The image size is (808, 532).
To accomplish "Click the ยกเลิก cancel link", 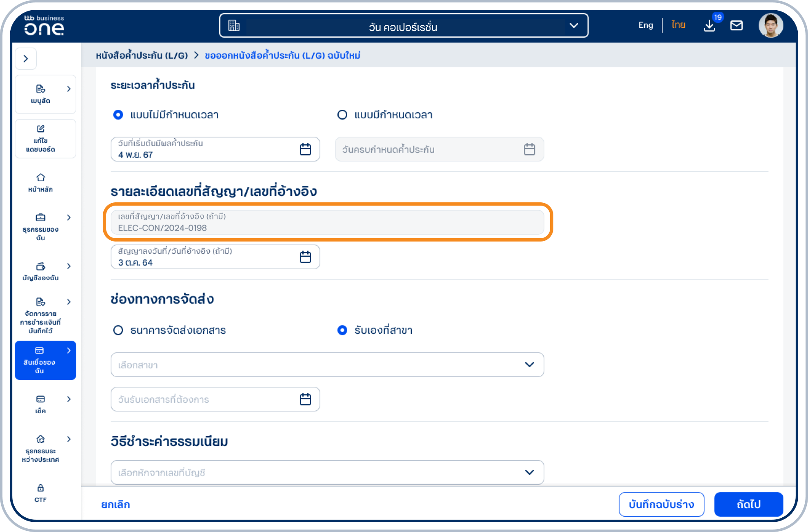I will tap(115, 504).
